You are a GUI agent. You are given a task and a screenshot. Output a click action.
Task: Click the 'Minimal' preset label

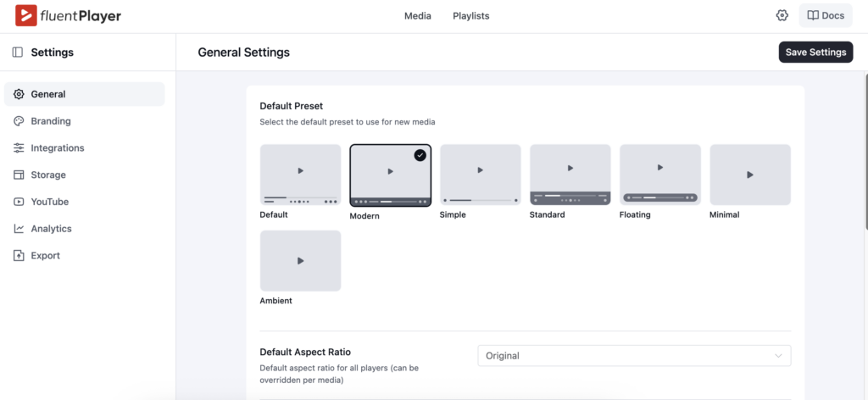[x=725, y=214]
